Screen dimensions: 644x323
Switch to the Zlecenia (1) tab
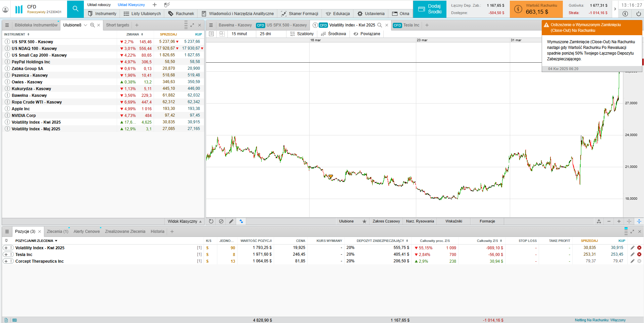click(x=57, y=232)
